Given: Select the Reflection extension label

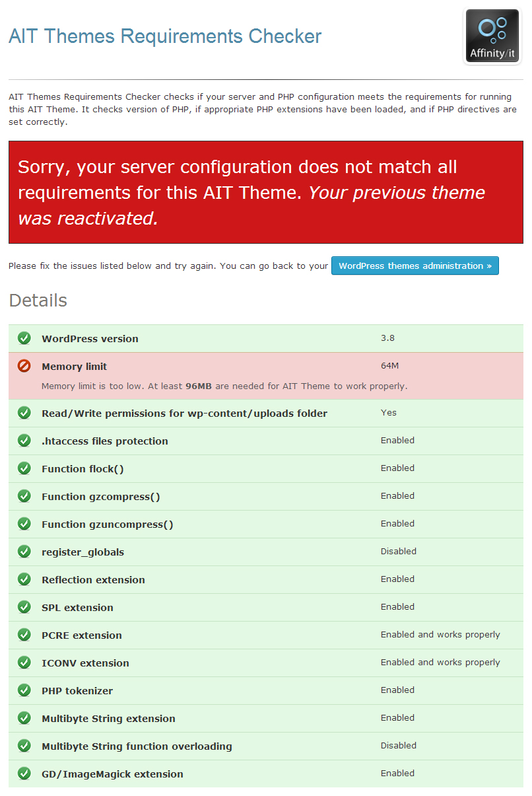Looking at the screenshot, I should 93,580.
